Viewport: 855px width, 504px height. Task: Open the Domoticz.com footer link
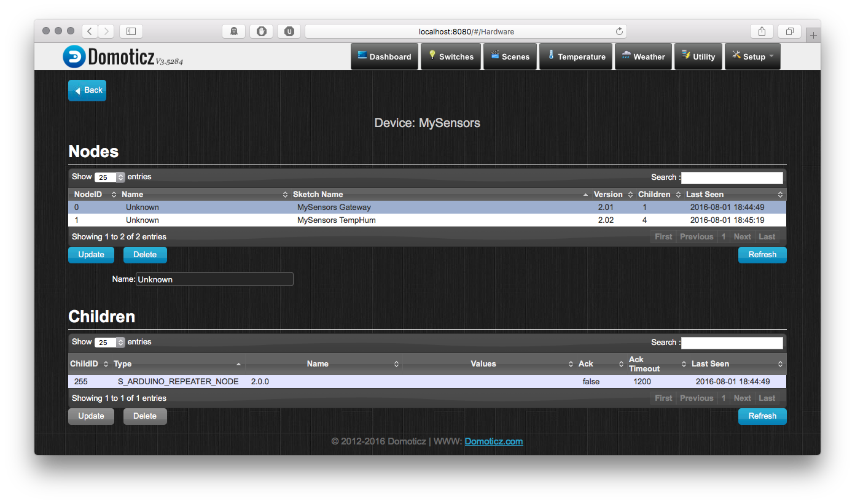(x=494, y=441)
